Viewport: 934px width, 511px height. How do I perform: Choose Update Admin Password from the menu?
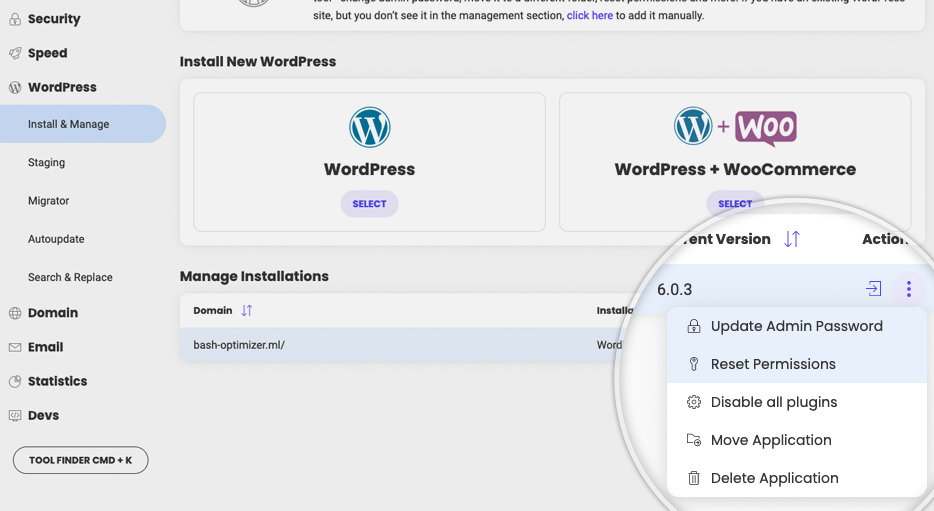(x=796, y=326)
